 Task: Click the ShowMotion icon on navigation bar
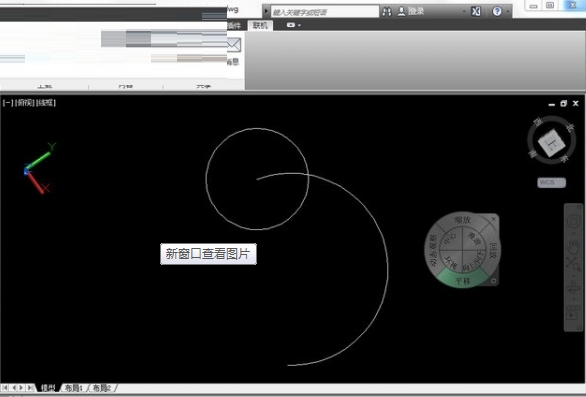click(573, 313)
